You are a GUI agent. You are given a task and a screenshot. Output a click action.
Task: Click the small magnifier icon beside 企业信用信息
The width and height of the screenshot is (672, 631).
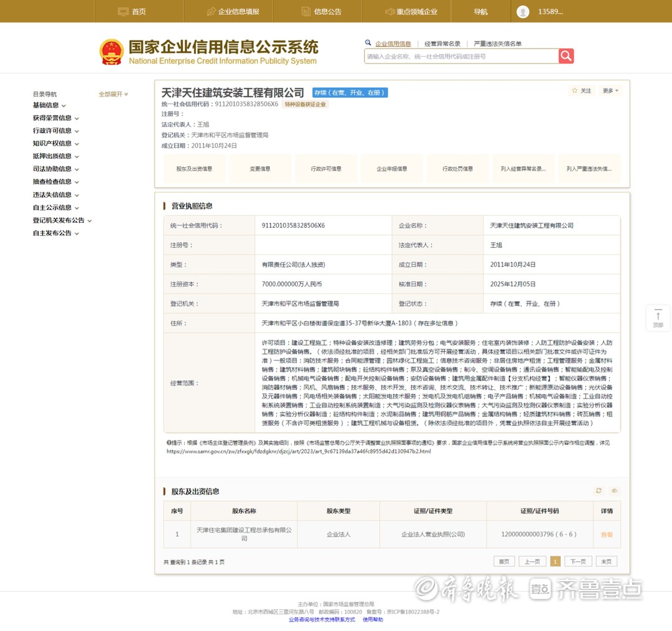point(368,43)
